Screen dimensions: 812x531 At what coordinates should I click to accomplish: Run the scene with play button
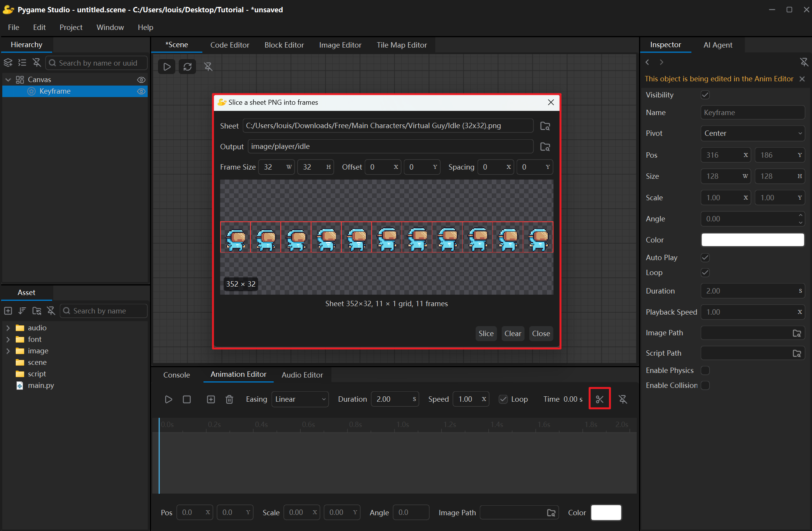tap(167, 67)
